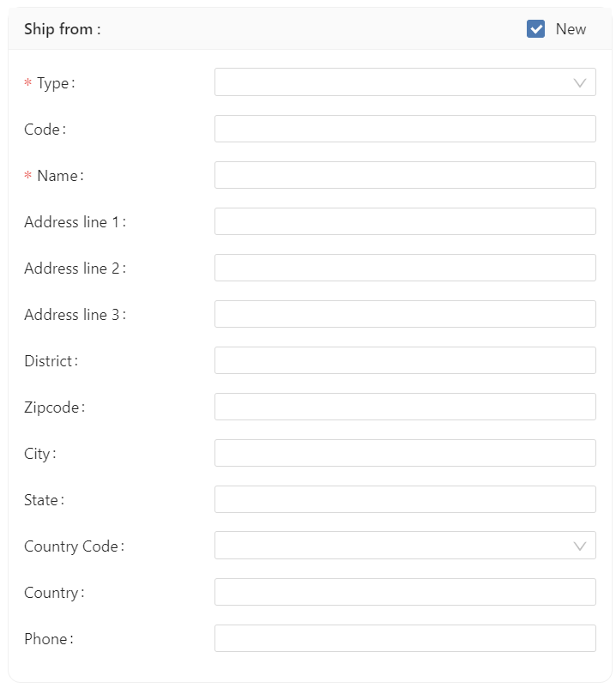Select the Phone input field
The height and width of the screenshot is (688, 616).
point(405,638)
